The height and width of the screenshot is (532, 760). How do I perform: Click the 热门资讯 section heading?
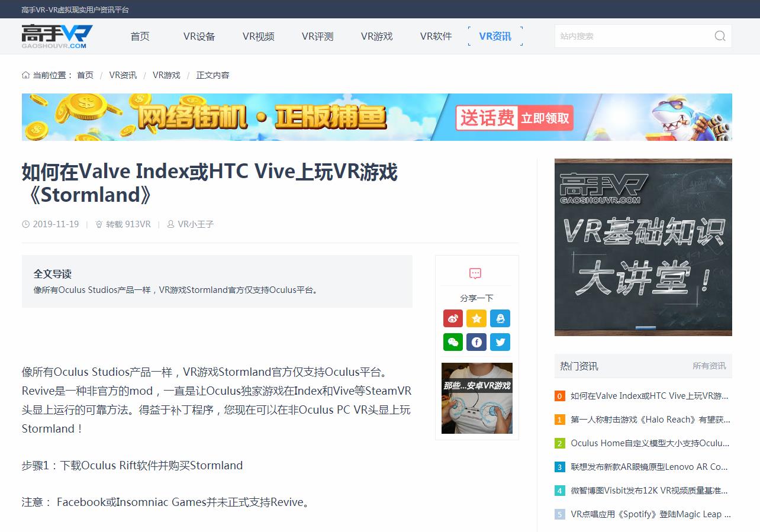579,366
